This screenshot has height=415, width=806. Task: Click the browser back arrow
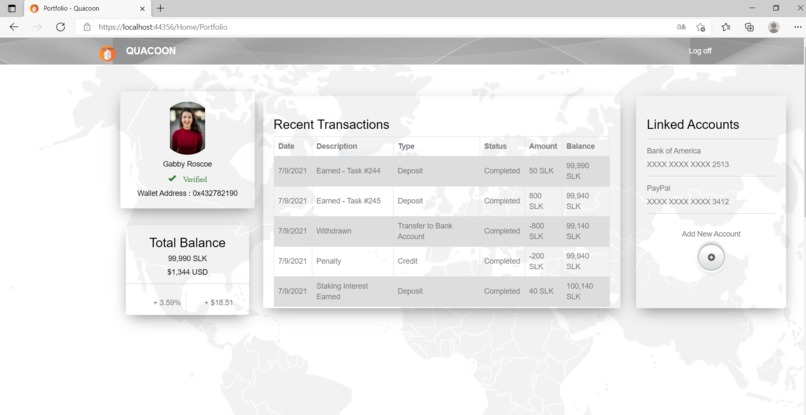(14, 27)
